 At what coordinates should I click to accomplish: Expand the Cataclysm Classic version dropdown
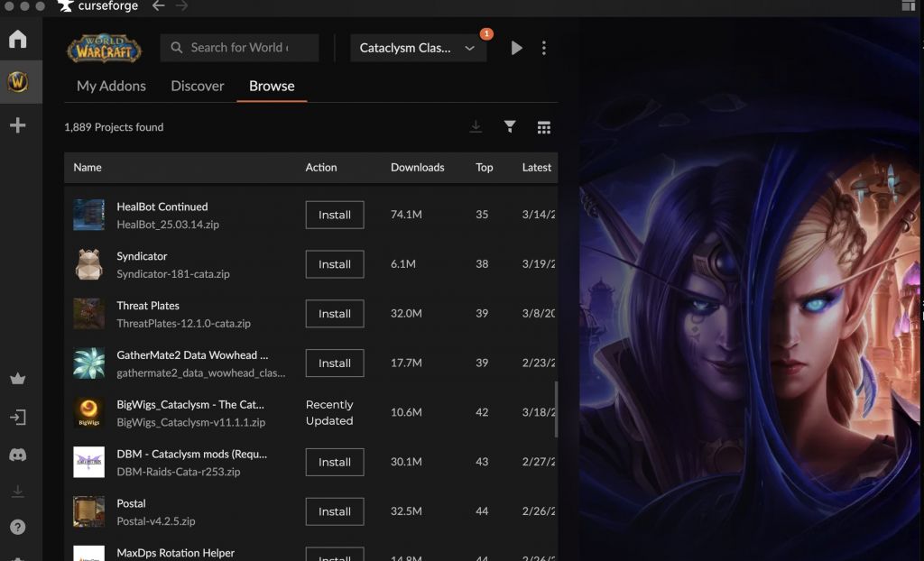[417, 48]
